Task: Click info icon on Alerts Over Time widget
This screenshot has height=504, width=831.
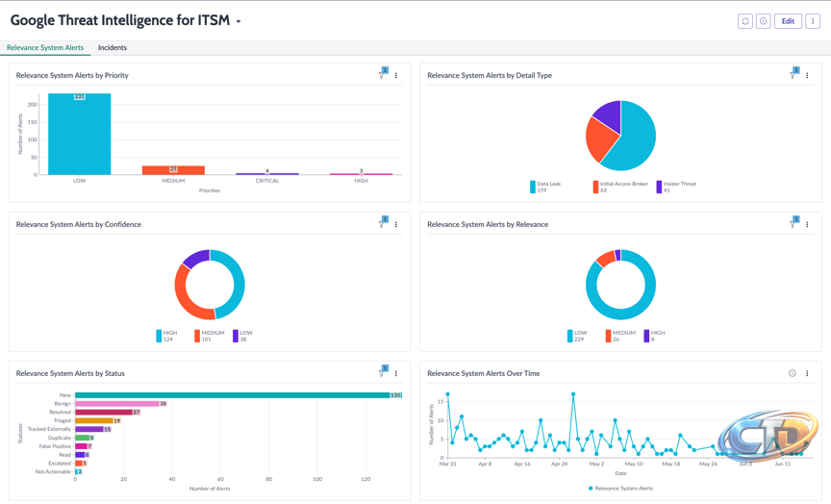Action: (793, 373)
